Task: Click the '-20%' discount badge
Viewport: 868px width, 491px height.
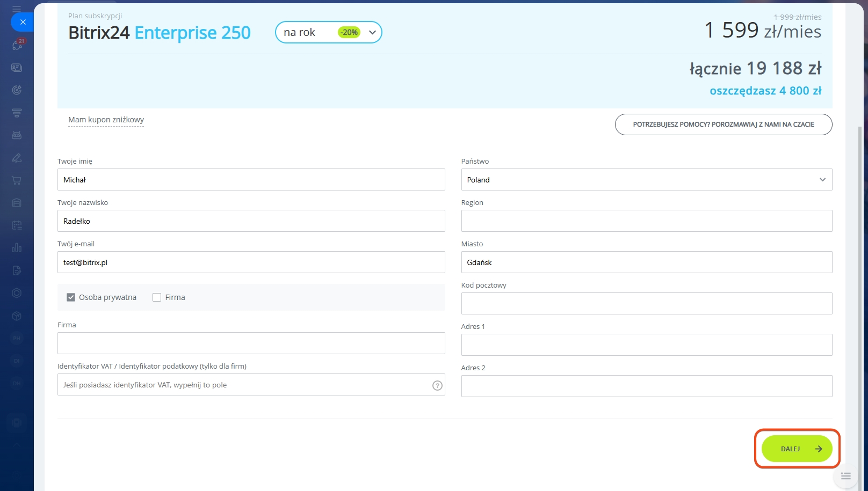Action: (349, 32)
